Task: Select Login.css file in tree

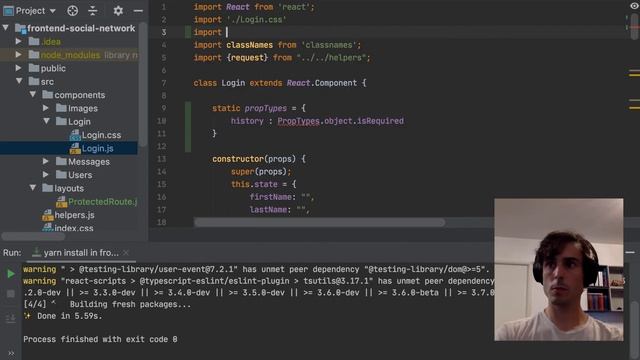Action: pyautogui.click(x=101, y=135)
